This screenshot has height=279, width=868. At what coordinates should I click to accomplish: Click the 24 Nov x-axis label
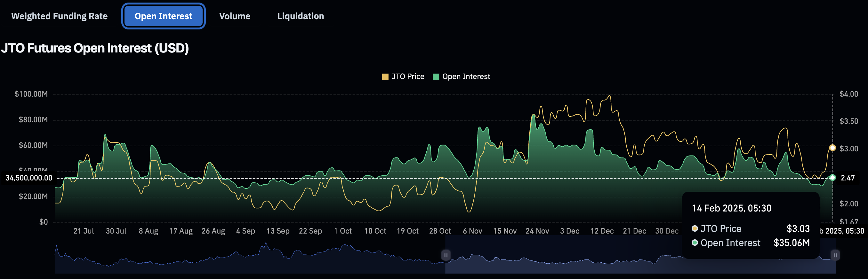(537, 231)
